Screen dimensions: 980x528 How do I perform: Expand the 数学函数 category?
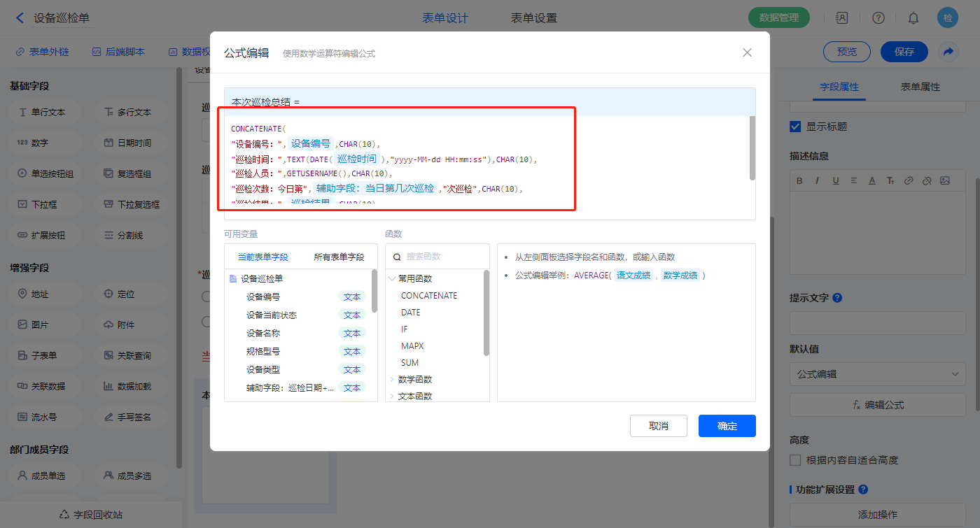392,380
